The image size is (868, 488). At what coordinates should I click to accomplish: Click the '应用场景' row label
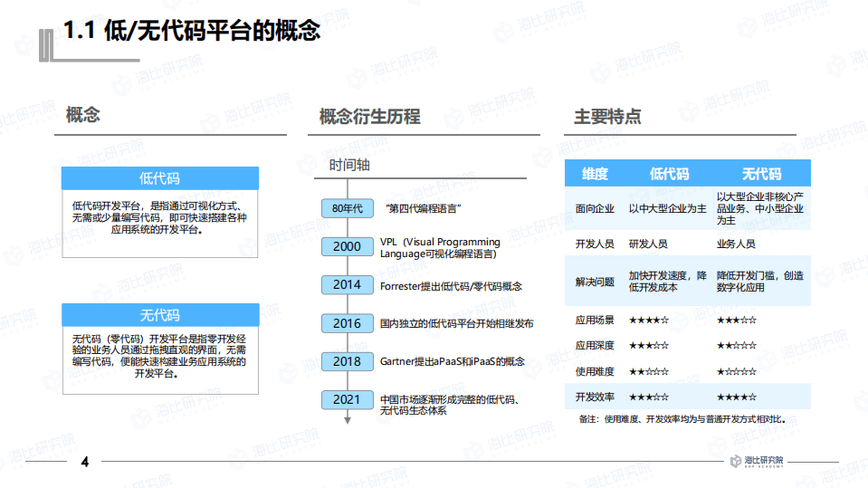click(x=595, y=320)
